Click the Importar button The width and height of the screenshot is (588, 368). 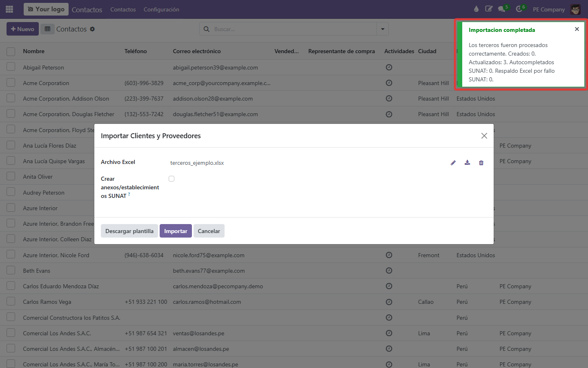[x=176, y=231]
